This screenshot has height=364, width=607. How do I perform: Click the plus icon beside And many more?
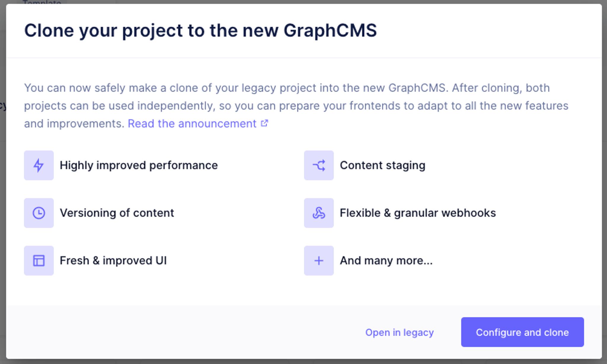coord(319,261)
